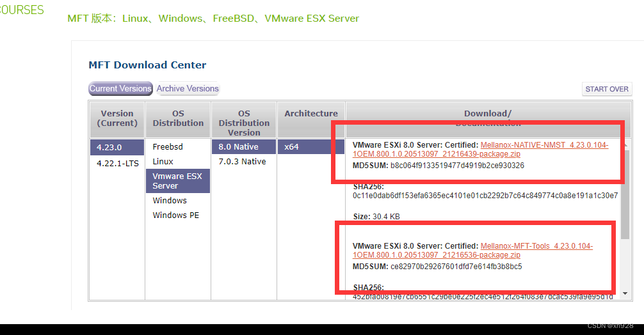Select x64 architecture
The image size is (644, 335).
pos(311,147)
